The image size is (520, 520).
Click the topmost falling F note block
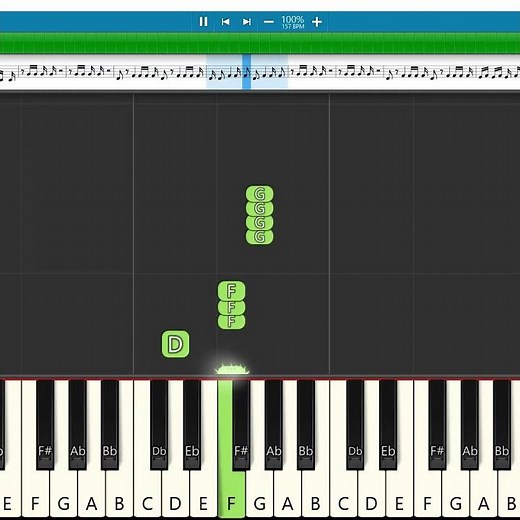pos(232,291)
